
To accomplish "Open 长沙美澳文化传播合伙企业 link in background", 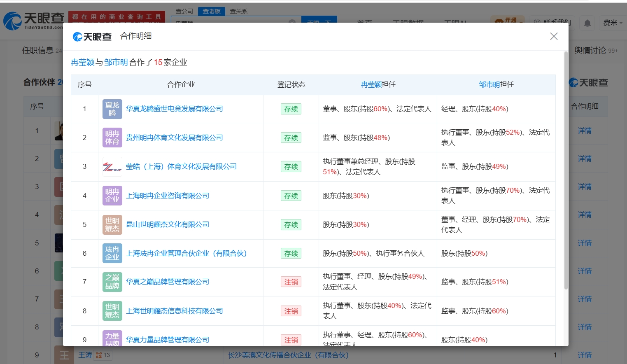I will click(288, 355).
